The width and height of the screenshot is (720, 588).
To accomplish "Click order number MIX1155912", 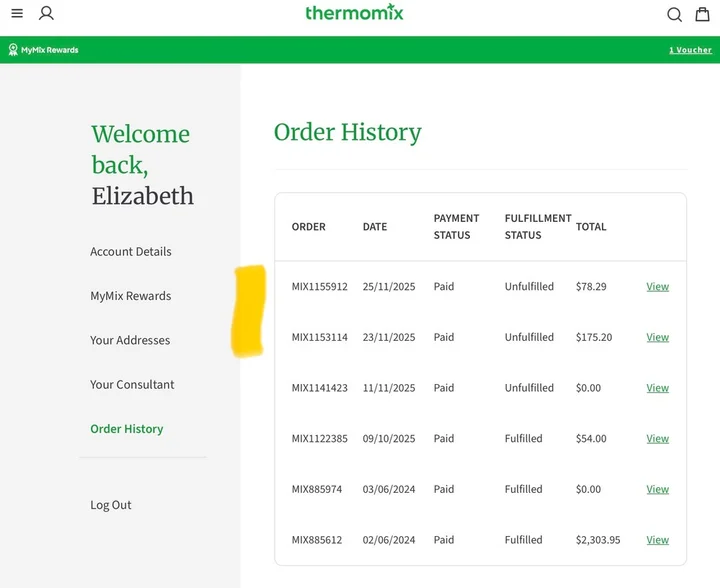I will coord(320,286).
